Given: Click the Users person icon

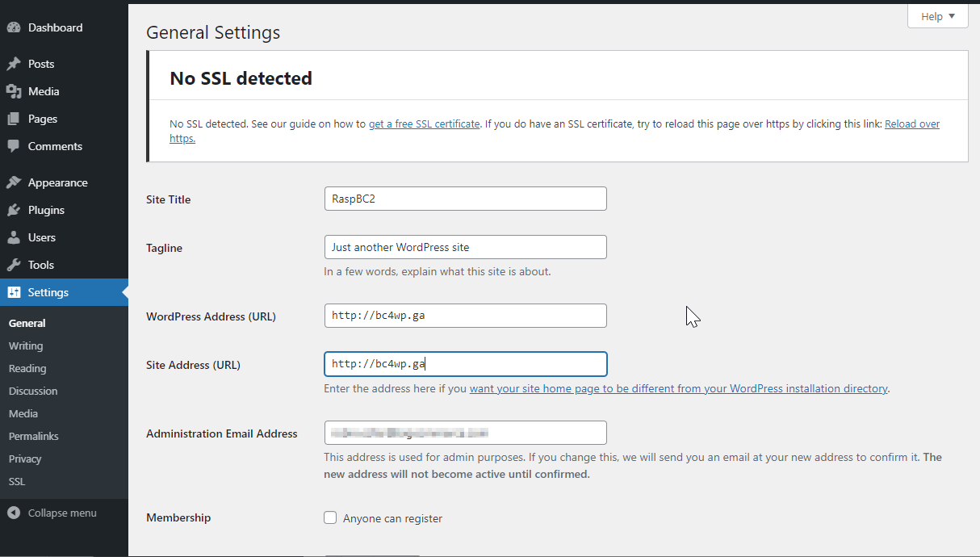Looking at the screenshot, I should pos(14,237).
